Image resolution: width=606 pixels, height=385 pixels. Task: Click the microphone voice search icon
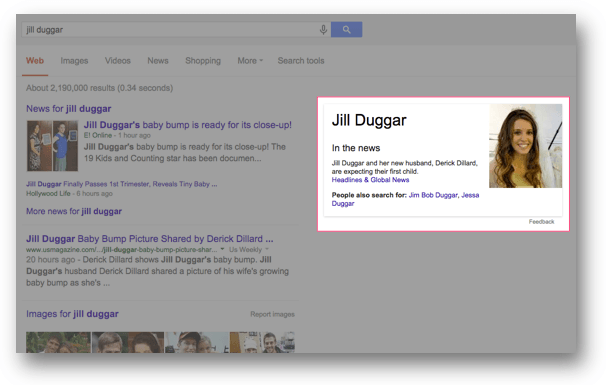click(323, 30)
